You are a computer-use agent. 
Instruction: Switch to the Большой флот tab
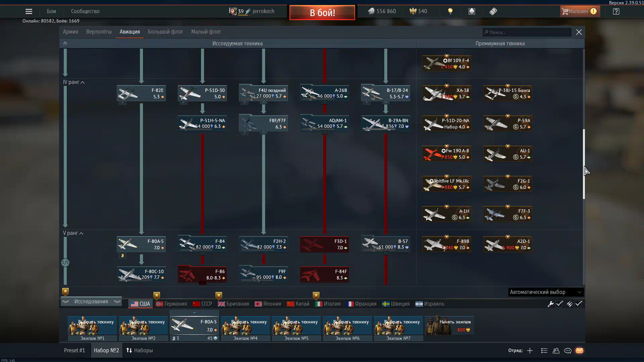click(165, 32)
